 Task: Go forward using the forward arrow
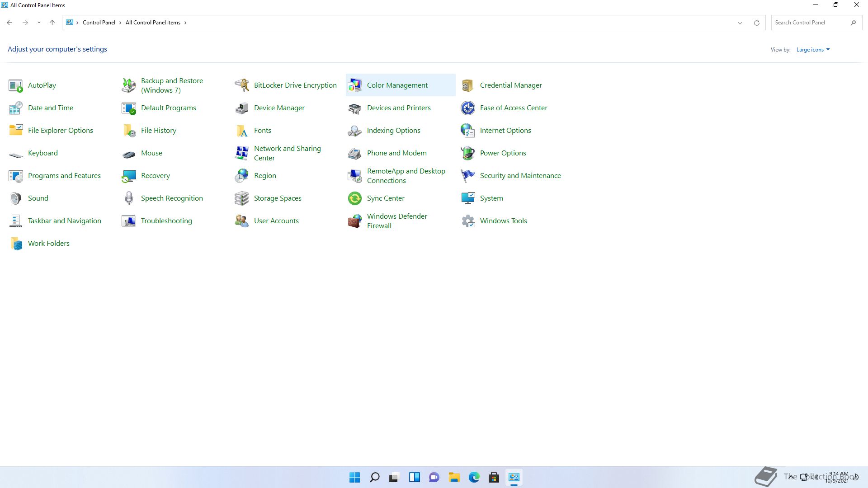click(x=25, y=23)
